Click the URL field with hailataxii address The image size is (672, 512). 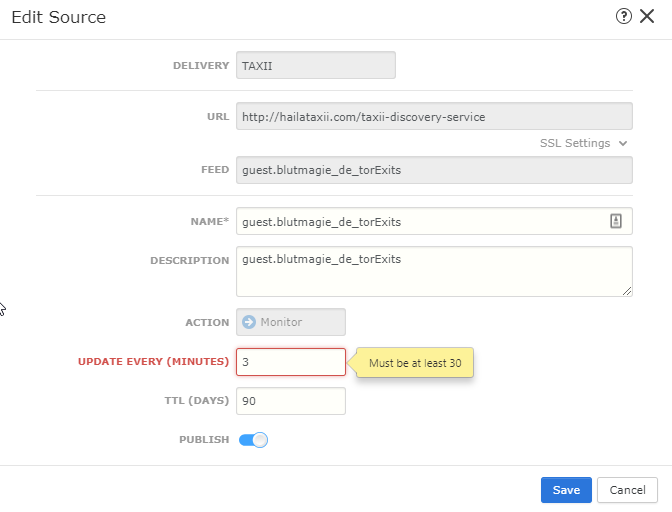(x=434, y=116)
